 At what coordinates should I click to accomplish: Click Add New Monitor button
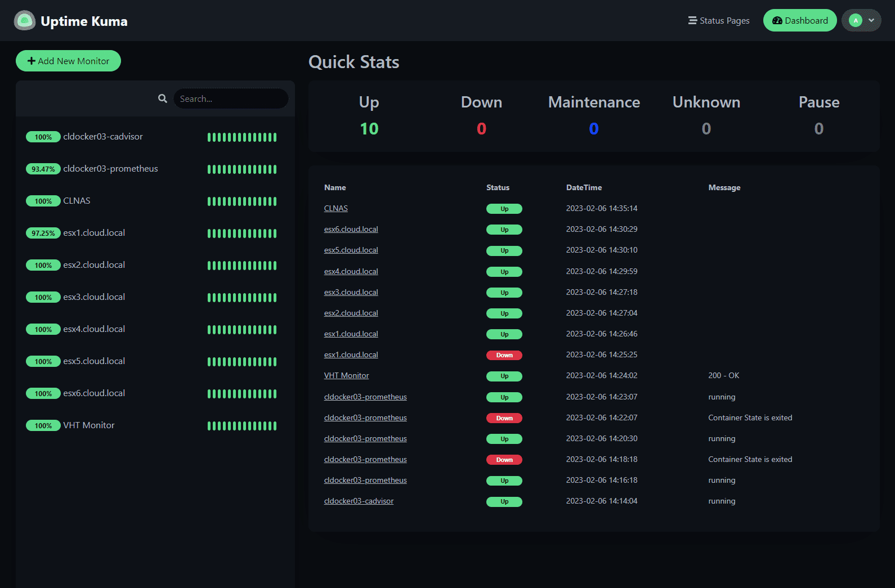point(68,61)
